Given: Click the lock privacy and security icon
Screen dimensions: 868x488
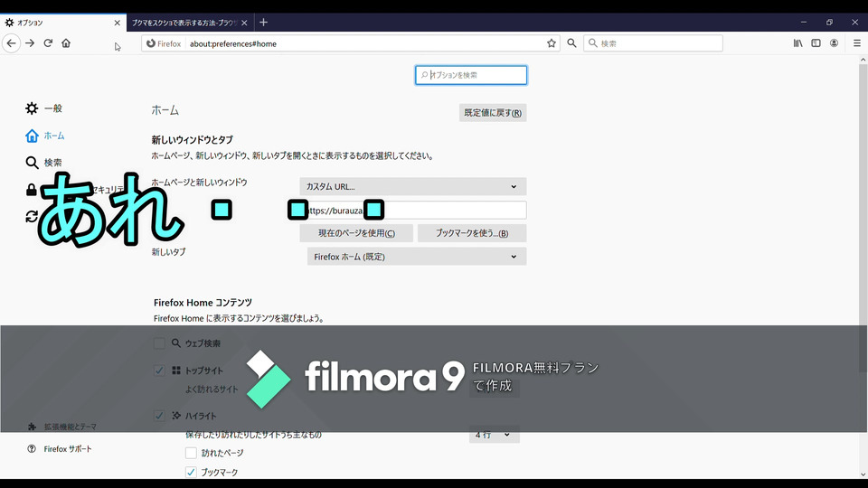Looking at the screenshot, I should [32, 190].
